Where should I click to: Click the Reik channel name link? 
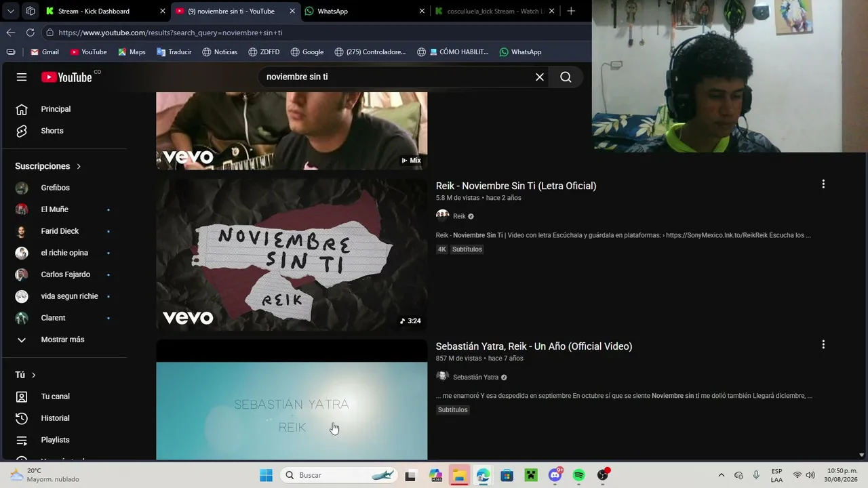[x=459, y=216]
